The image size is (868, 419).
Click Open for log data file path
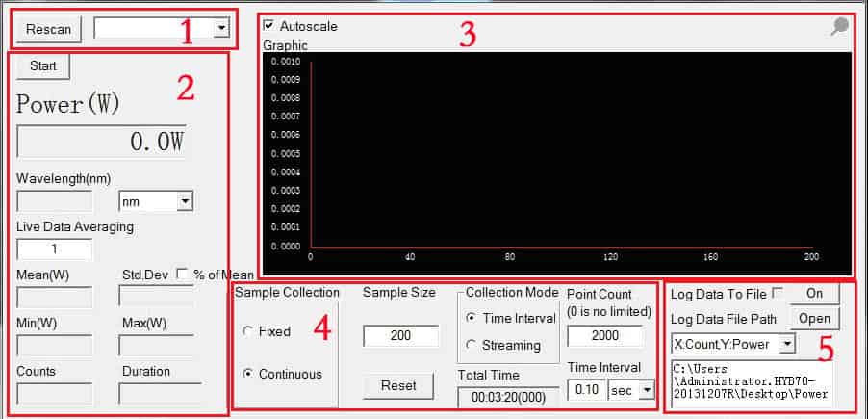click(815, 319)
